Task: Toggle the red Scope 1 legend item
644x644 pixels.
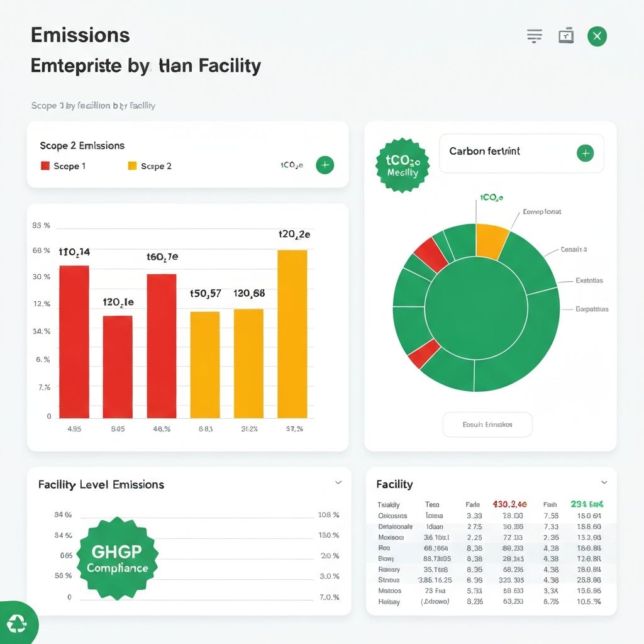Action: pyautogui.click(x=63, y=166)
